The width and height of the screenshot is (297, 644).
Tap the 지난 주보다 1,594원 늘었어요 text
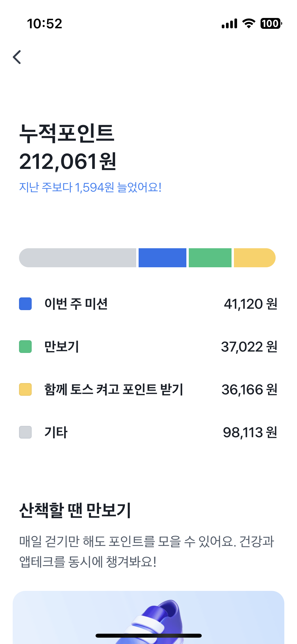[x=90, y=187]
